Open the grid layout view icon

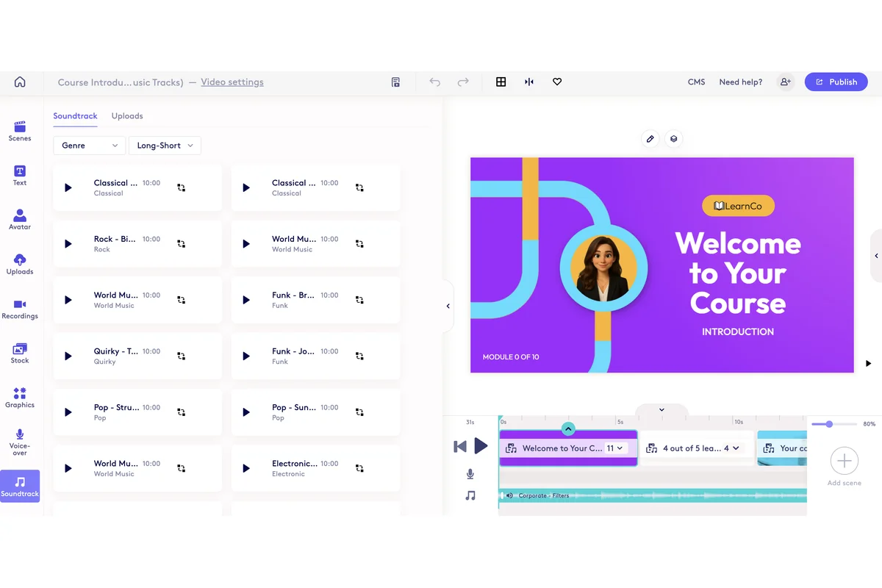pos(501,82)
